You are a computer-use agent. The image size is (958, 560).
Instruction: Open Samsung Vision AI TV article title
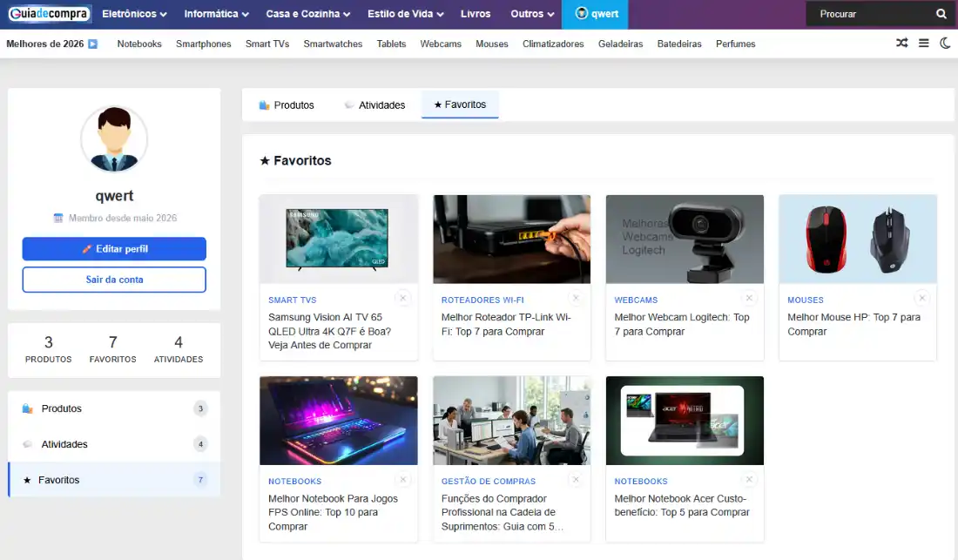(x=329, y=331)
